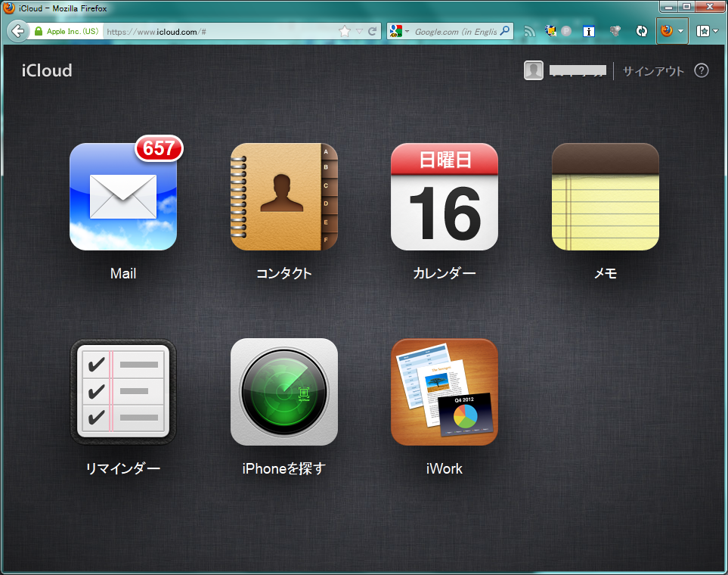This screenshot has width=728, height=575.
Task: Open the メモ notes app icon
Action: click(605, 197)
